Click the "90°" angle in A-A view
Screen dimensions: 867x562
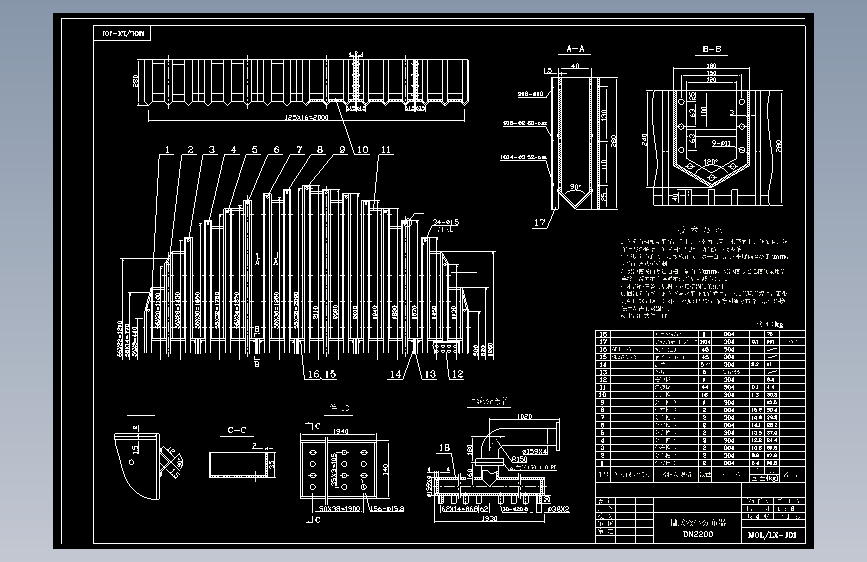click(x=575, y=188)
